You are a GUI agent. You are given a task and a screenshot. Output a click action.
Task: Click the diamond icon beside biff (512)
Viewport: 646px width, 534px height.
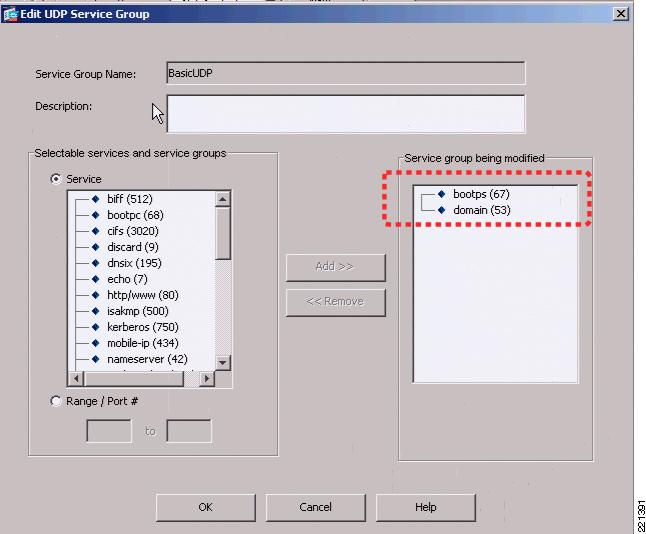[x=96, y=199]
